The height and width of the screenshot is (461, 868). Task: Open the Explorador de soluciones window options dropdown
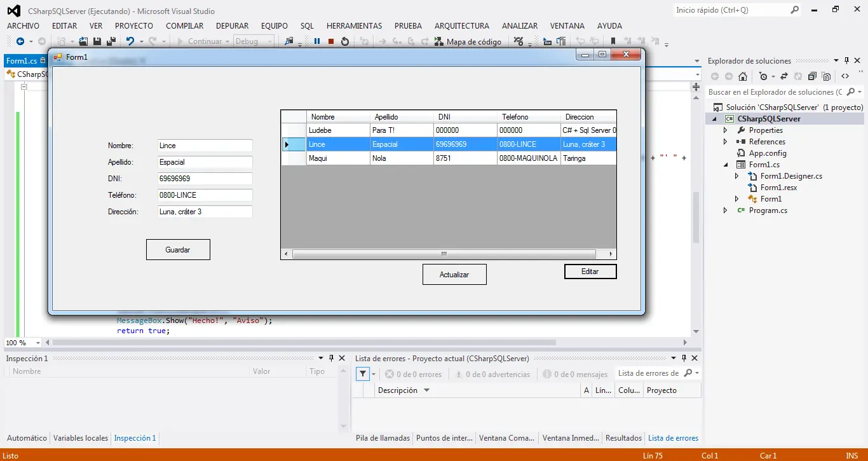click(836, 61)
